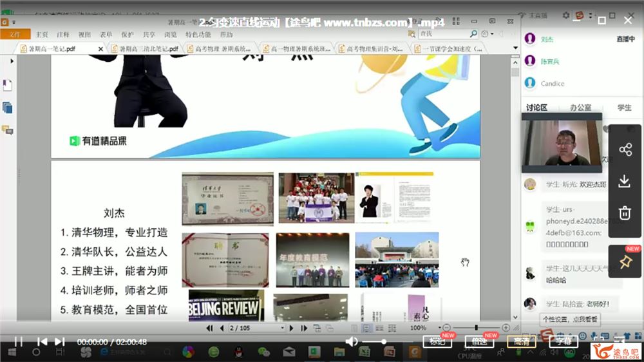Click the 个性设置，点我看看 tooltip
This screenshot has width=644, height=362.
coord(570,319)
